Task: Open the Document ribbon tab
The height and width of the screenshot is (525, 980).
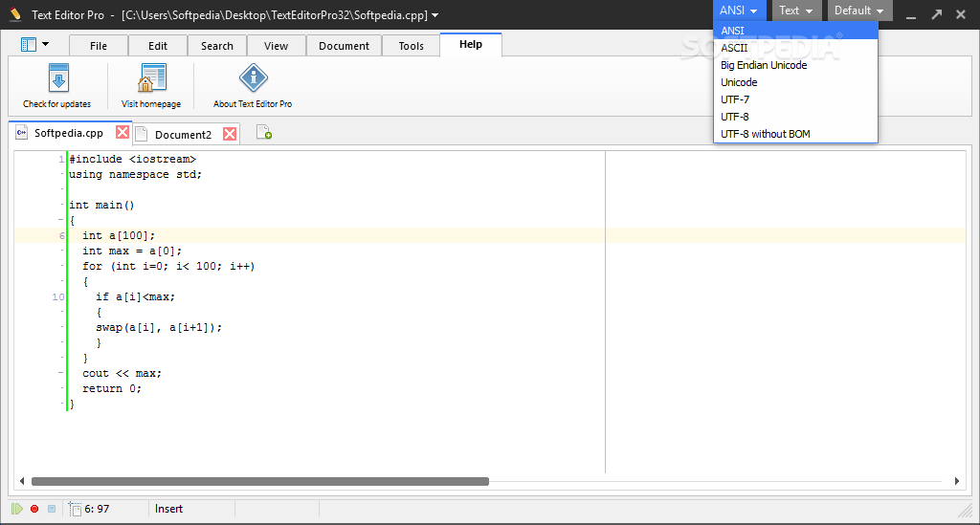Action: point(344,46)
